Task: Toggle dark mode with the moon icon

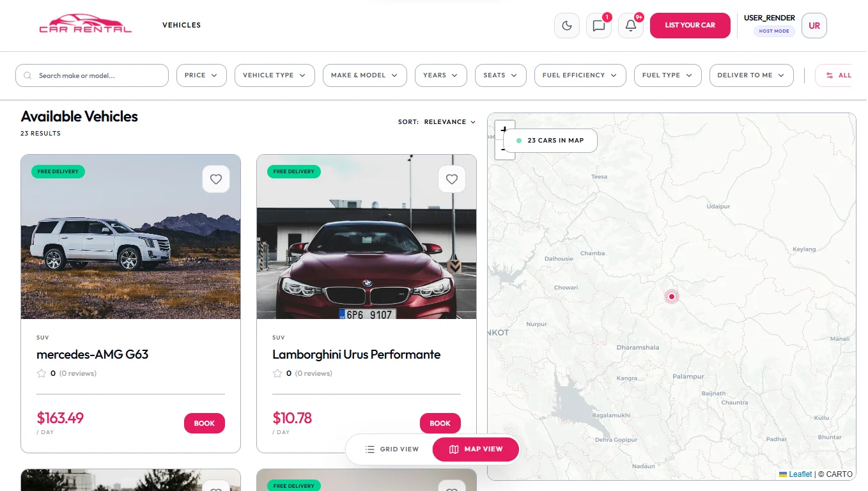Action: tap(567, 26)
